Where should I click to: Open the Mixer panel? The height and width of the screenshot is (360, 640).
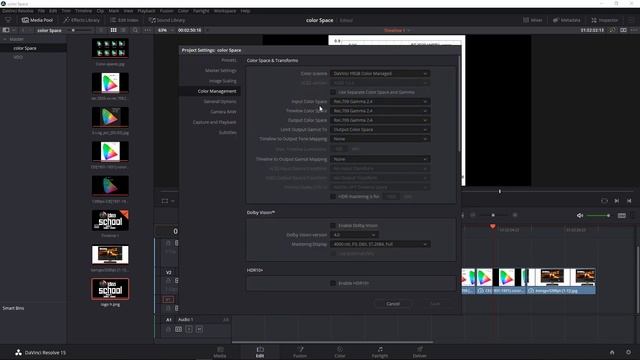[533, 20]
